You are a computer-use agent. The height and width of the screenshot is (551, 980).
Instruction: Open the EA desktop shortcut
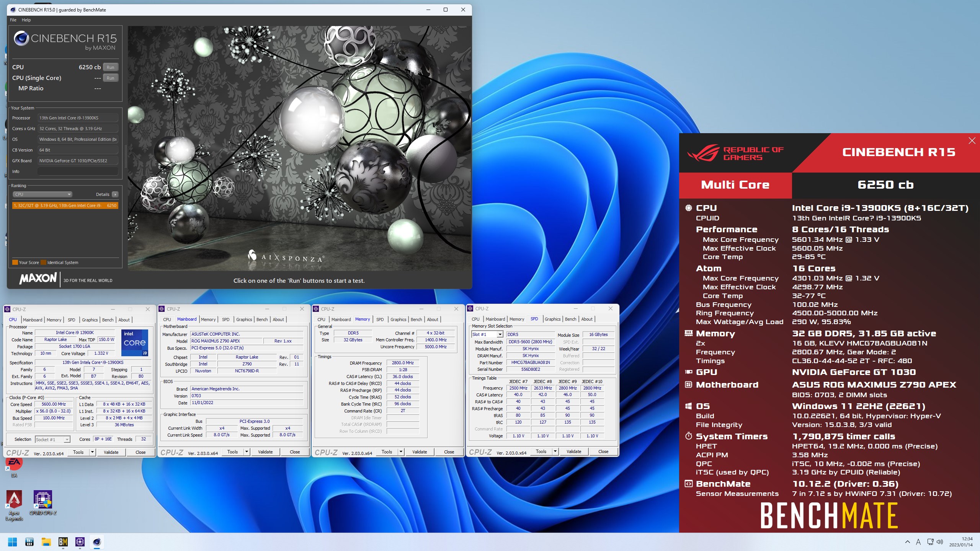click(x=14, y=467)
